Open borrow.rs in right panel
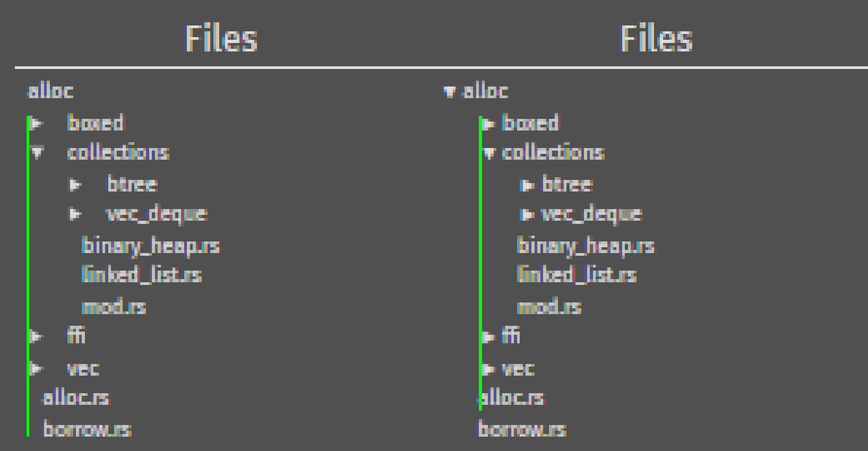The width and height of the screenshot is (868, 451). [522, 429]
